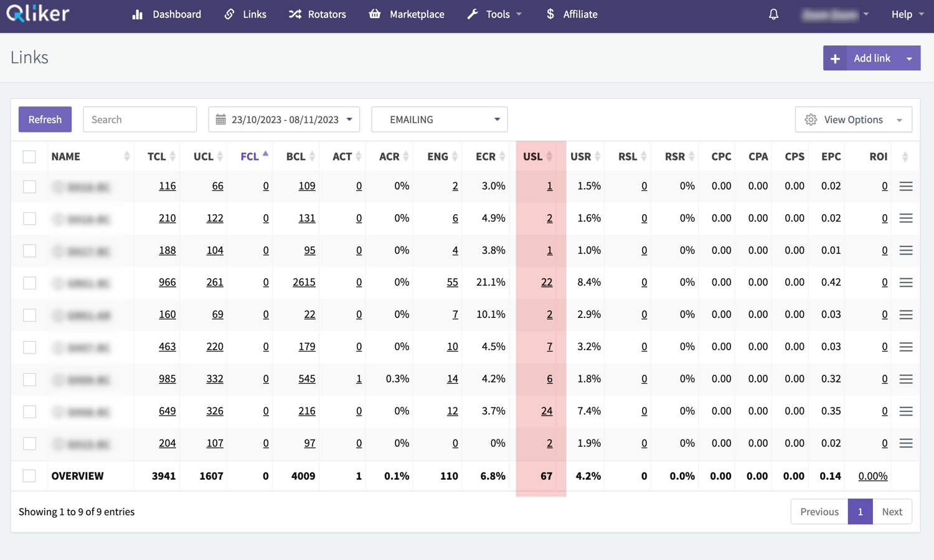934x560 pixels.
Task: Toggle the select-all header checkbox
Action: [x=29, y=157]
